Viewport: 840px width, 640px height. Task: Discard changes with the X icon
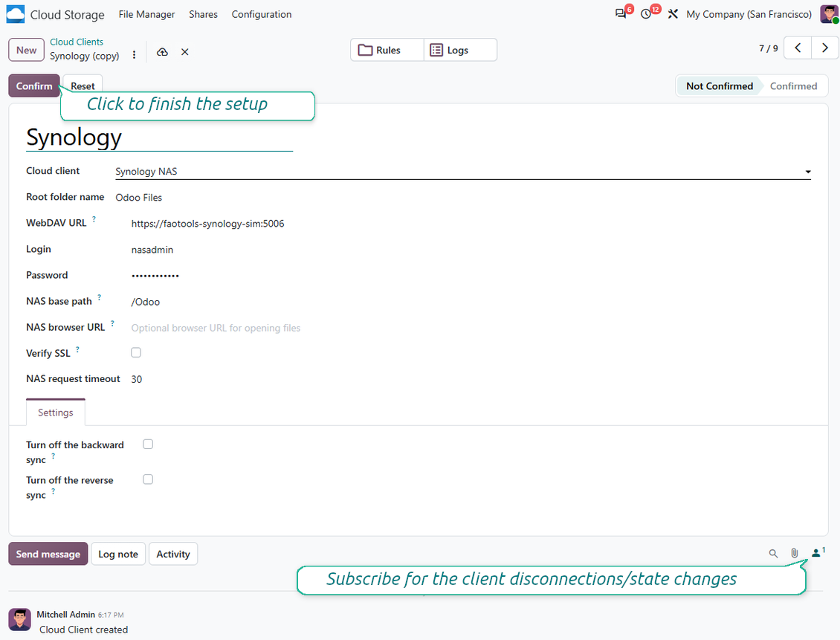tap(185, 52)
